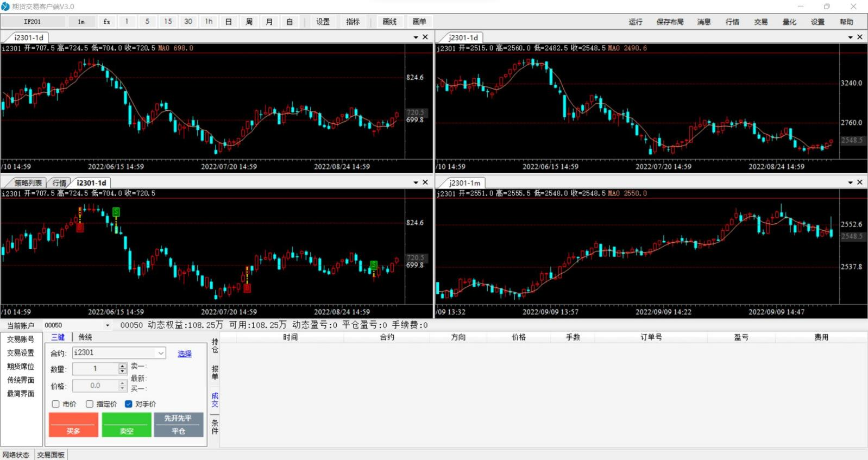Enable the 市价 market price checkbox
Viewport: 868px width, 460px height.
56,404
